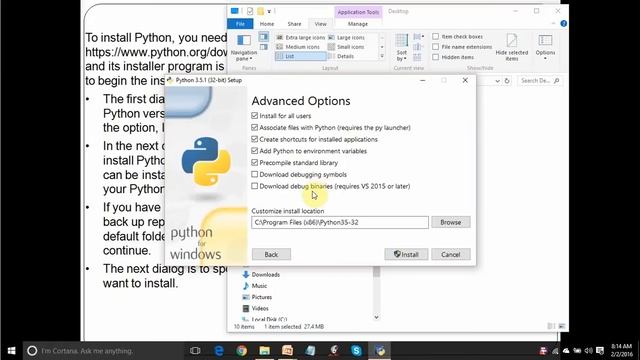Image resolution: width=640 pixels, height=360 pixels.
Task: Click the Cancel button in setup
Action: click(451, 254)
